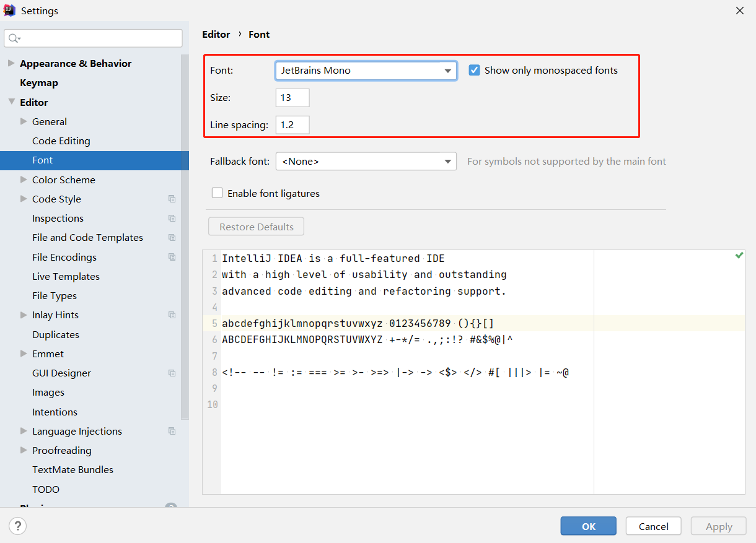Screen dimensions: 756x543
Task: Click preview line 5 with lowercase alphabet
Action: coord(358,323)
